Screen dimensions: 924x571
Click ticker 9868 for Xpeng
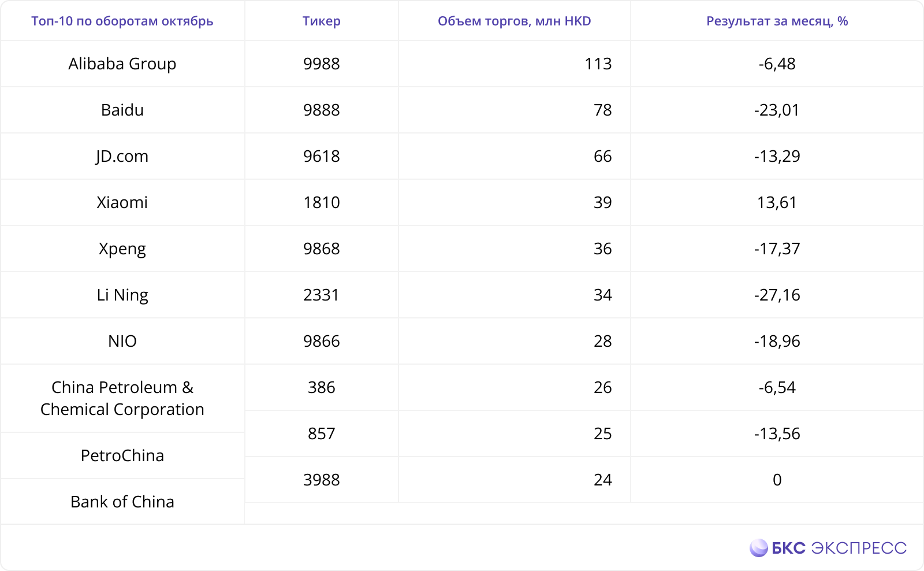point(321,249)
